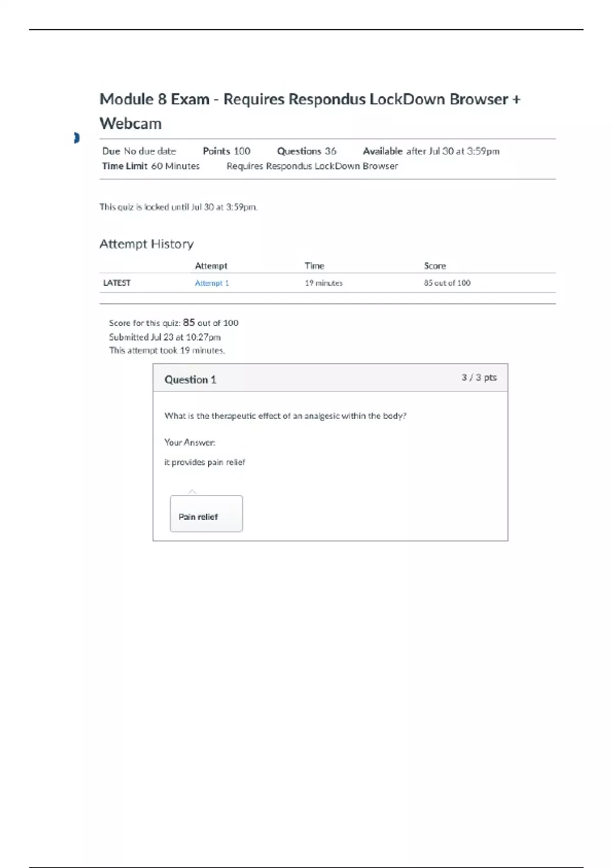Select the Attempt column header
Viewport: 613px width, 868px height.
point(211,266)
